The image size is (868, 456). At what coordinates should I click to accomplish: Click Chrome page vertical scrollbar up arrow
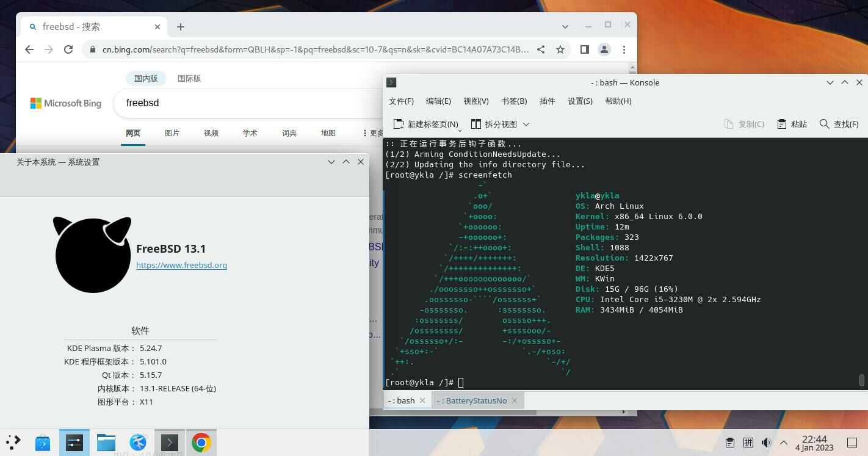[x=632, y=67]
